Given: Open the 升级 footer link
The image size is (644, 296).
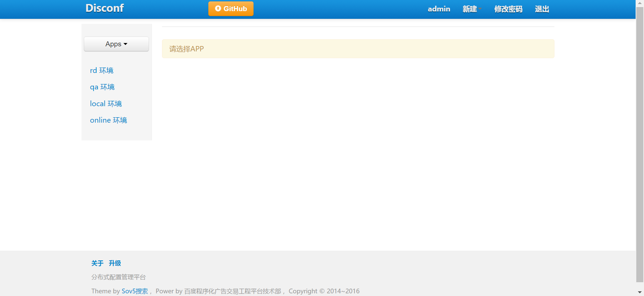Looking at the screenshot, I should (x=115, y=263).
